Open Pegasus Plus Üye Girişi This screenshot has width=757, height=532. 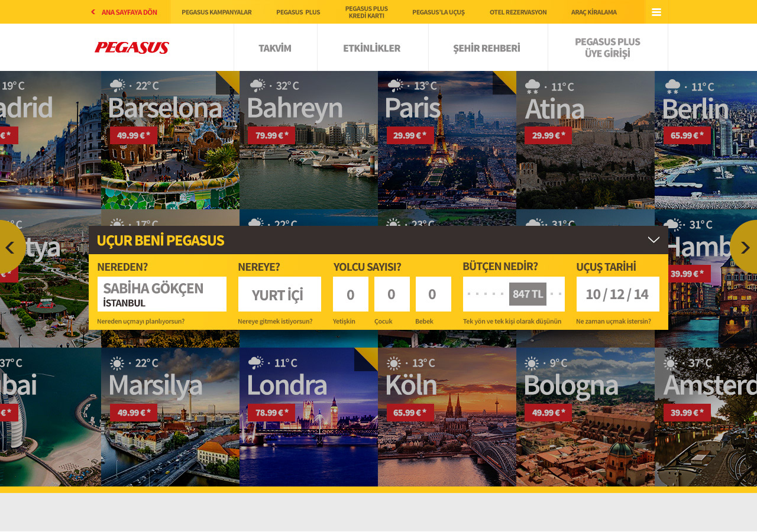click(x=607, y=48)
